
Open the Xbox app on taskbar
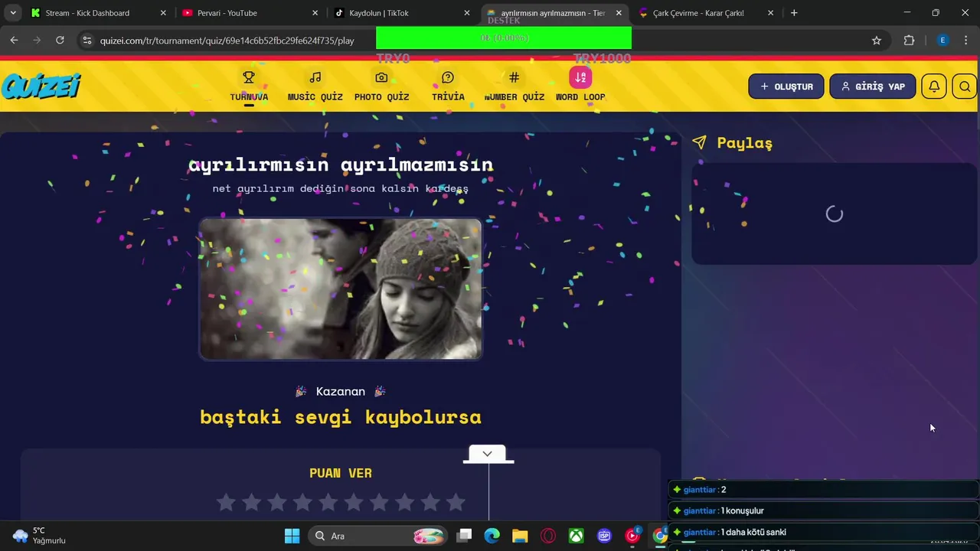[x=576, y=536]
